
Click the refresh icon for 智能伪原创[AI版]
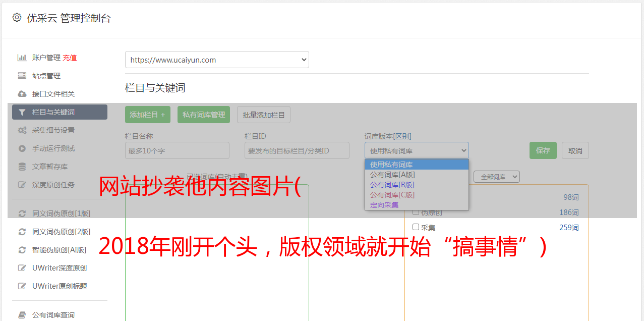22,250
